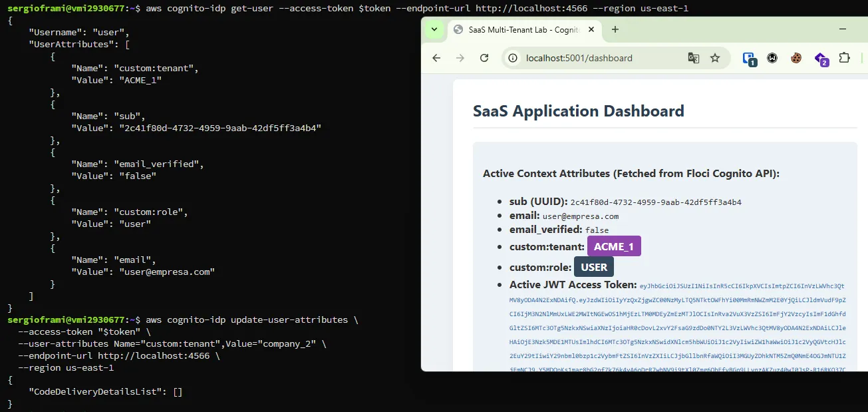868x412 pixels.
Task: Click the purple ACME_1 tenant badge
Action: click(x=614, y=246)
